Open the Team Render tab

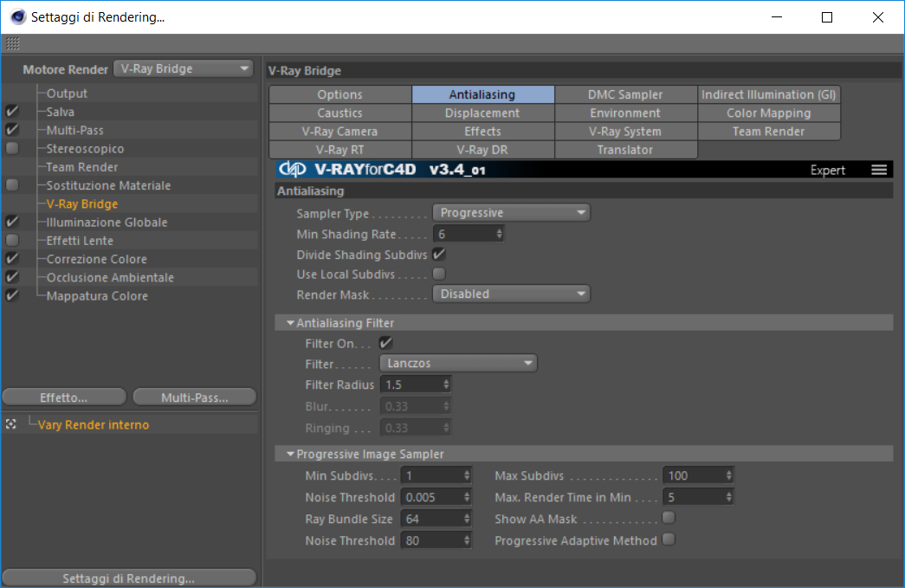click(x=769, y=131)
